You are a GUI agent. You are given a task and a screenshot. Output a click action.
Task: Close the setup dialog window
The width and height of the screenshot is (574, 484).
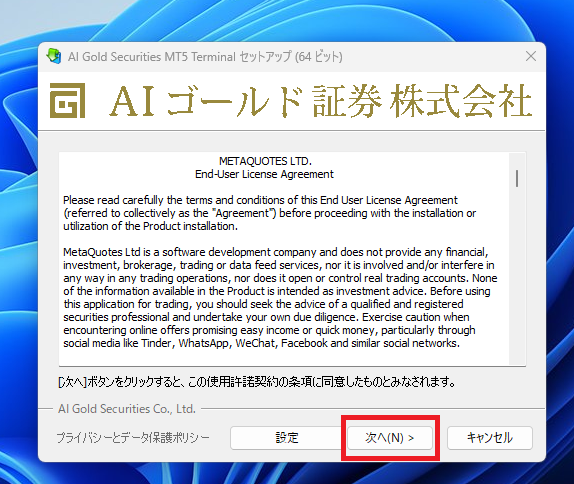531,56
